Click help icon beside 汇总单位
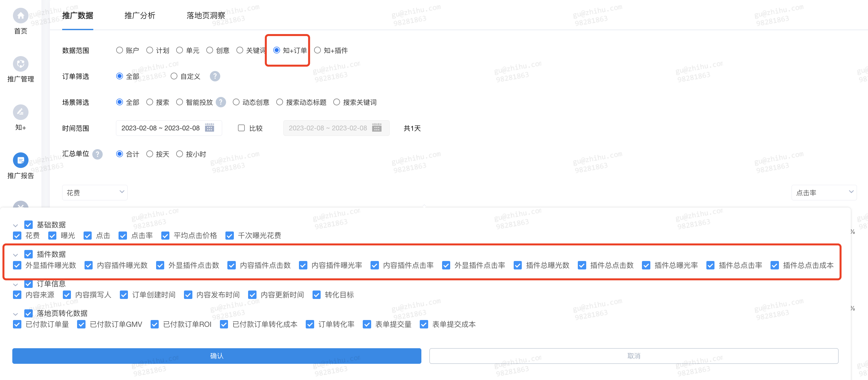Screen dimensions: 868x380 coord(97,154)
